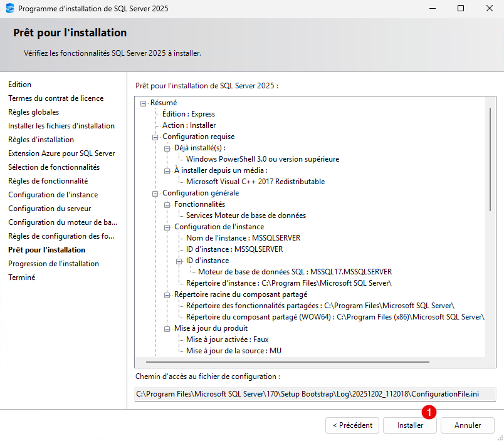Select the bold Prêt pour l'installation sidebar step

(46, 250)
